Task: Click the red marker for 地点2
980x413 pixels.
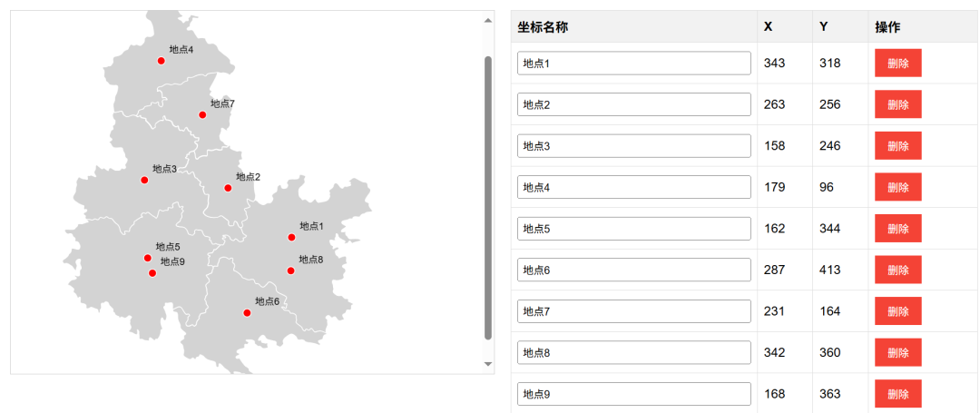Action: point(228,188)
